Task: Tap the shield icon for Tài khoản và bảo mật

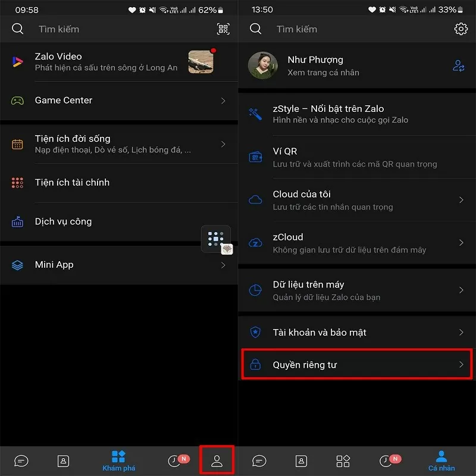Action: point(255,333)
